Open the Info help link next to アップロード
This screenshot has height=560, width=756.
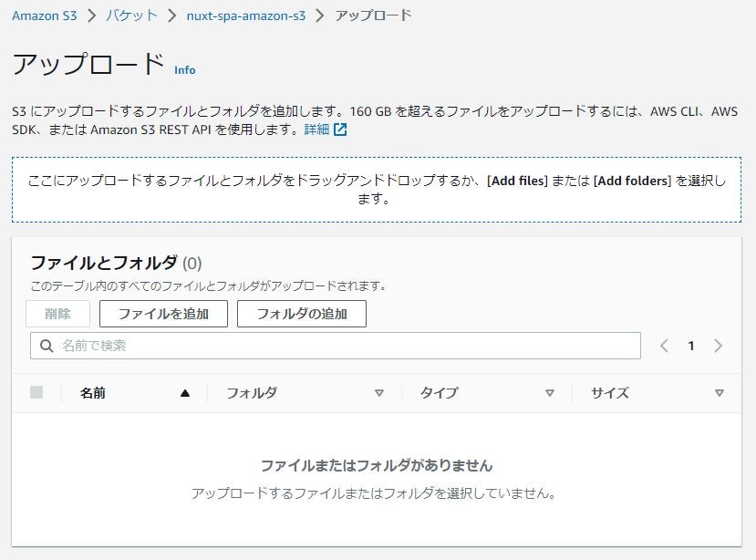tap(185, 71)
